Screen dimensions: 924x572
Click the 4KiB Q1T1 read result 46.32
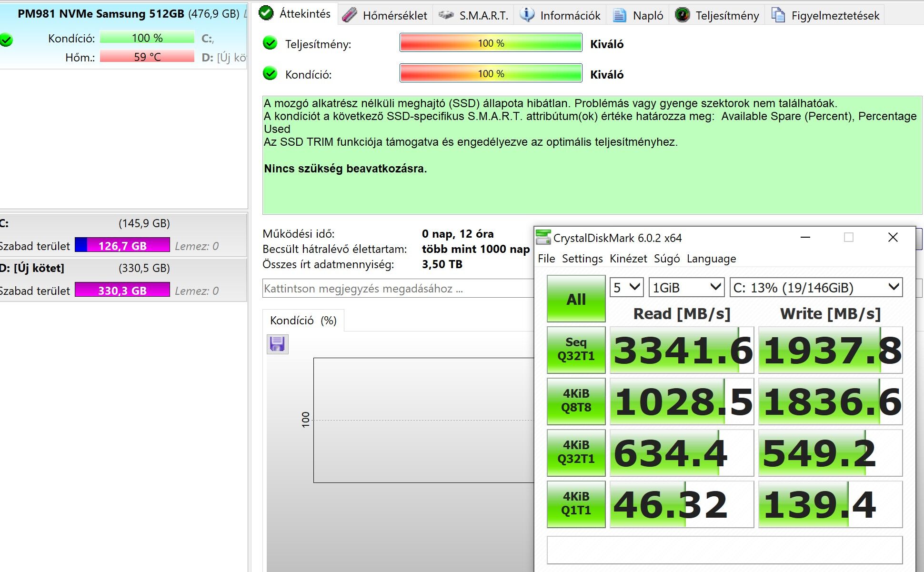click(682, 504)
